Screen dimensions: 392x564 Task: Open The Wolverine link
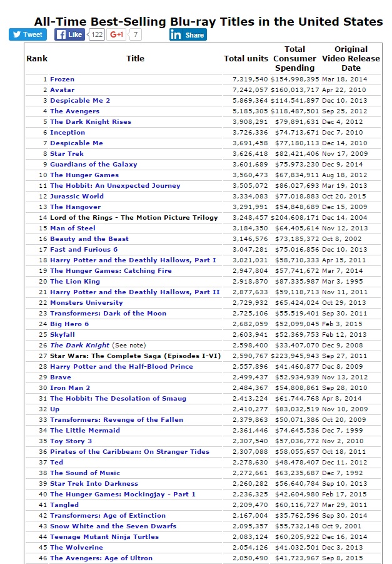coord(76,548)
